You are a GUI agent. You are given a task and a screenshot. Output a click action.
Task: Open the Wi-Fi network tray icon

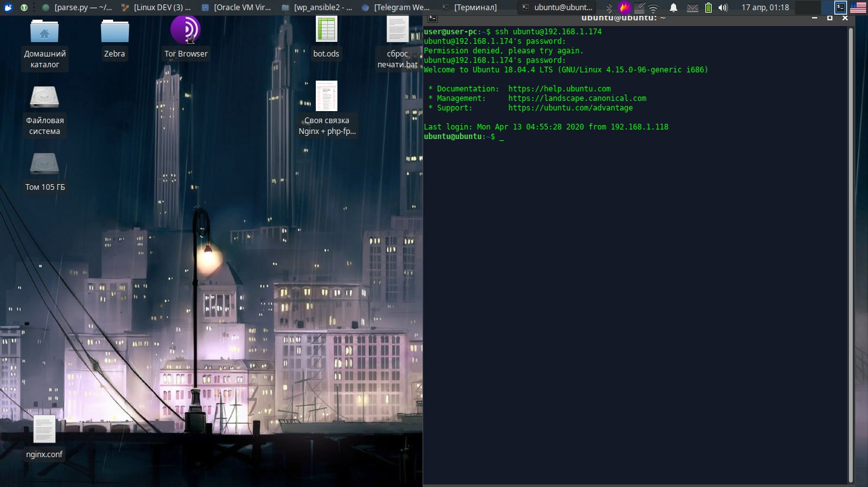pos(653,8)
